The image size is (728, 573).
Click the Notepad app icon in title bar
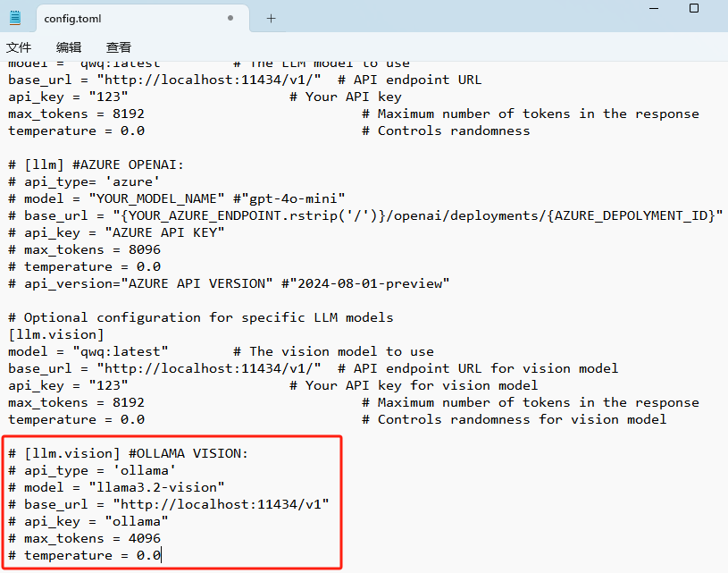click(x=15, y=18)
